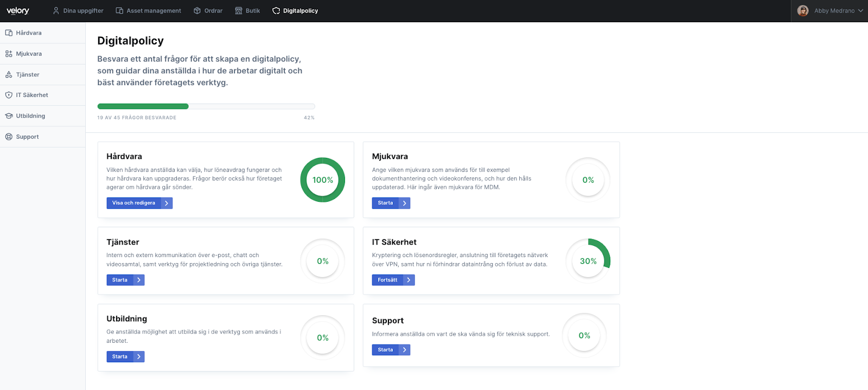Click the Support lifebuoy icon
Viewport: 868px width, 390px height.
pyautogui.click(x=9, y=137)
